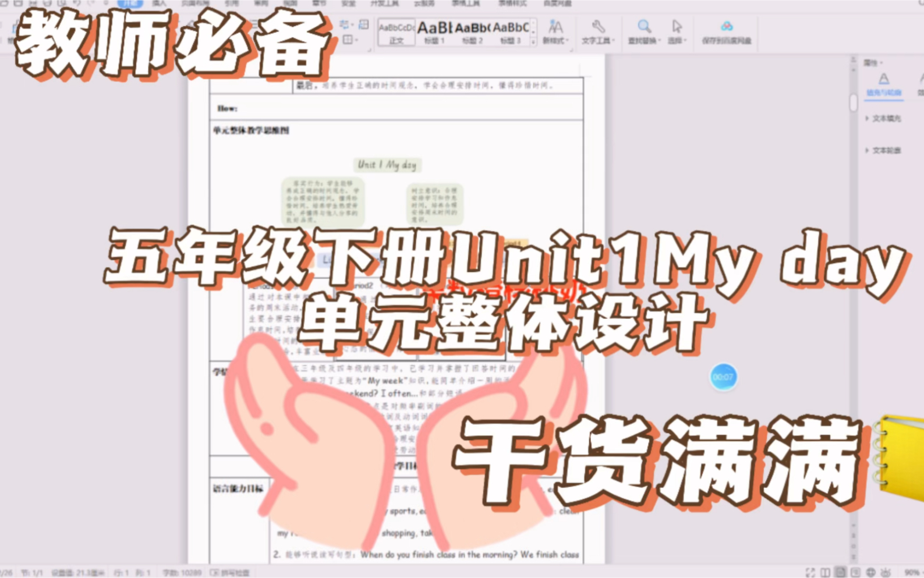Open 查找替换 find and replace
Image resolution: width=924 pixels, height=578 pixels.
pyautogui.click(x=645, y=41)
